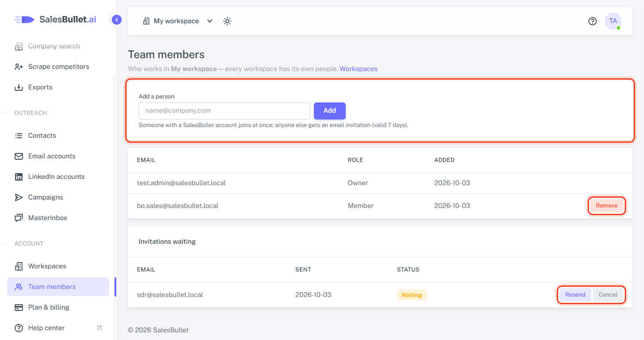
Task: Click the Exports download icon
Action: click(19, 87)
